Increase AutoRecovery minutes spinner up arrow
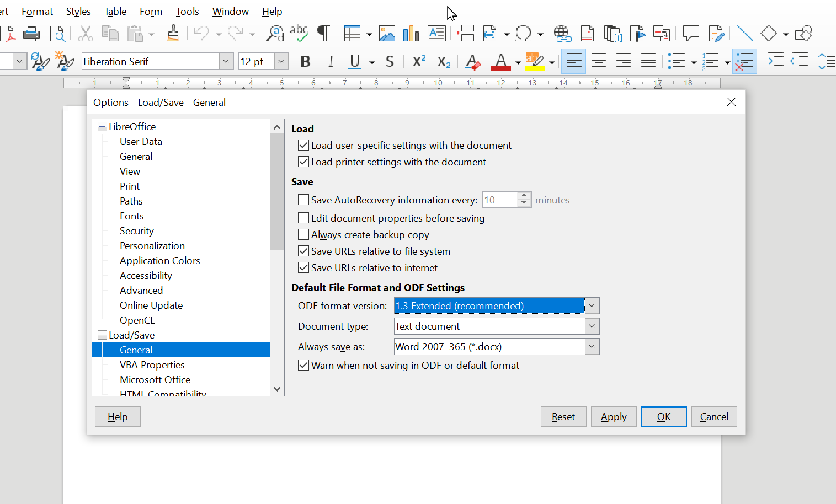This screenshot has width=836, height=504. coord(524,196)
